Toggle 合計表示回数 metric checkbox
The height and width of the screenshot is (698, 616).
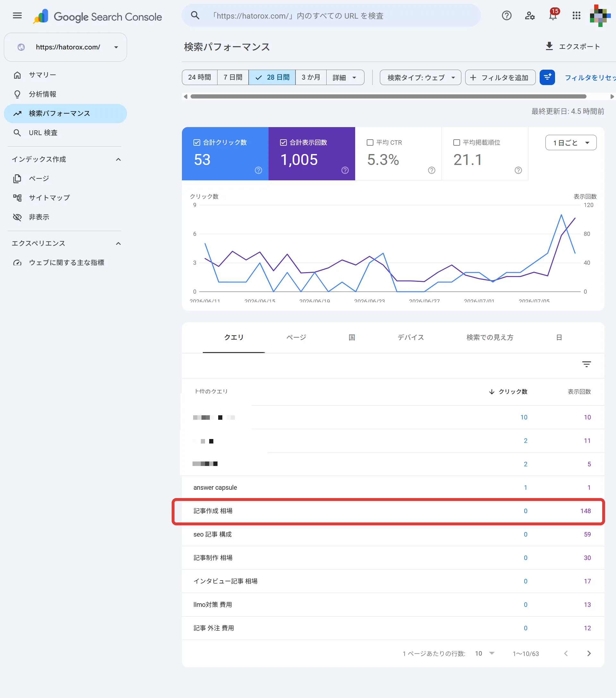pos(283,142)
